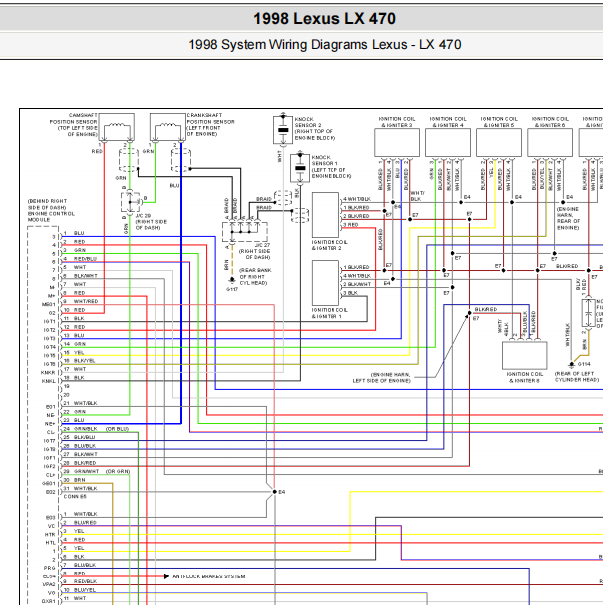Select pin 30 'BRN' wire label
The height and width of the screenshot is (605, 603).
point(79,480)
